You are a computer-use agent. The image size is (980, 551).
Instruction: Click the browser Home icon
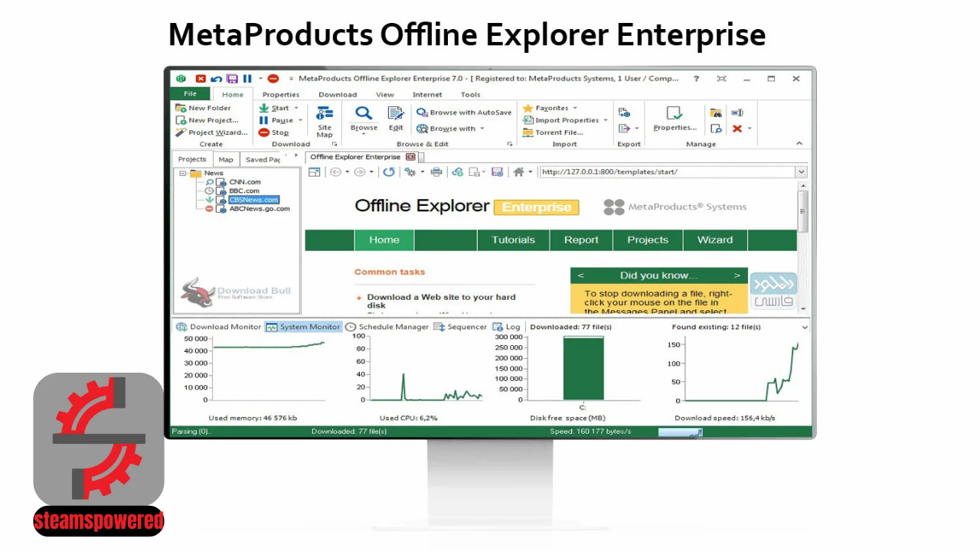[518, 172]
